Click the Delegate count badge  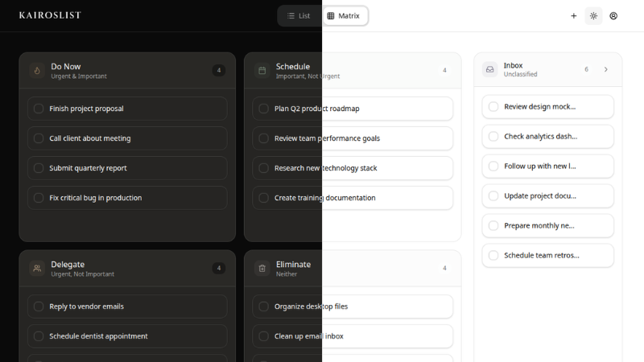coord(219,269)
